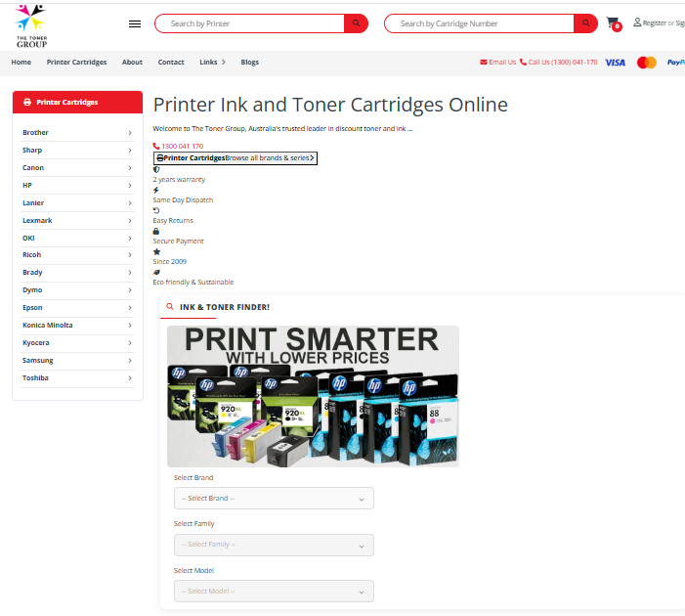
Task: Click the red phone icon beside 1300 041 170
Action: point(156,146)
